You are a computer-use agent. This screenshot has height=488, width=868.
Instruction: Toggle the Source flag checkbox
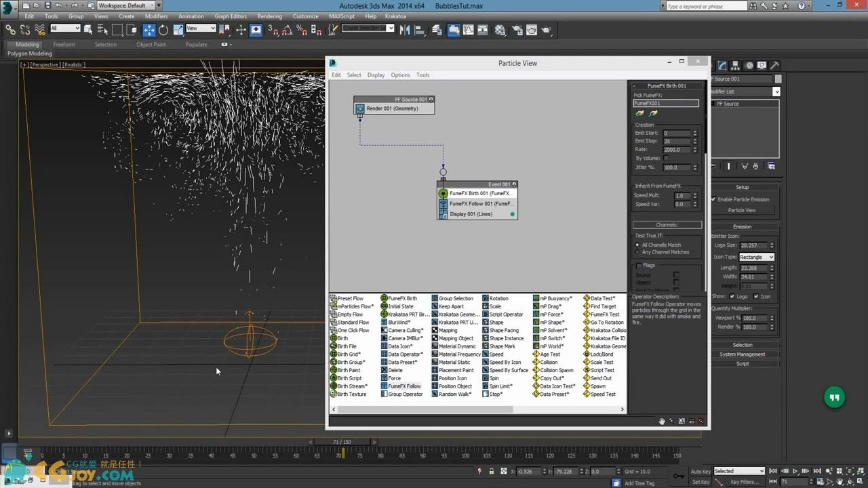pos(676,275)
